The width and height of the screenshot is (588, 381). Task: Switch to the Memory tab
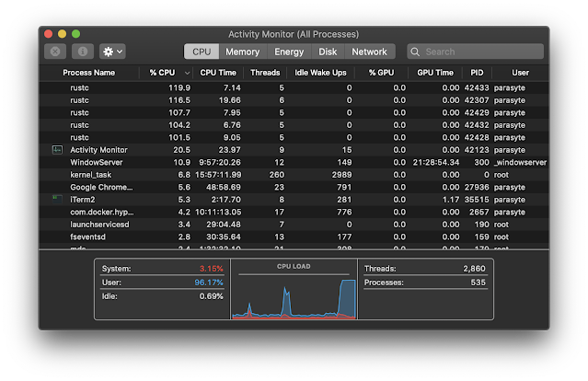click(x=243, y=52)
